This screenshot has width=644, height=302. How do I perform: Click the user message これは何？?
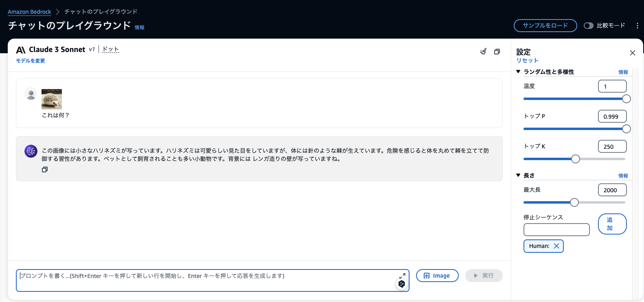click(56, 115)
